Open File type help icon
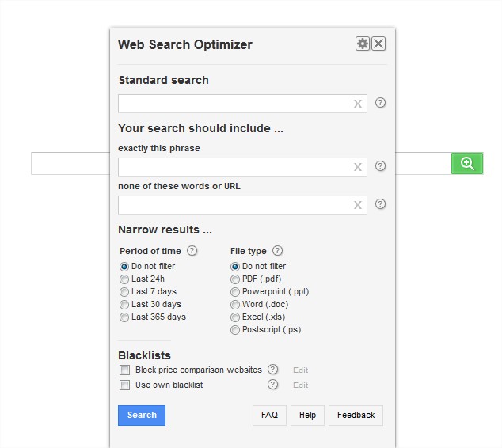This screenshot has width=502, height=448. coord(278,251)
